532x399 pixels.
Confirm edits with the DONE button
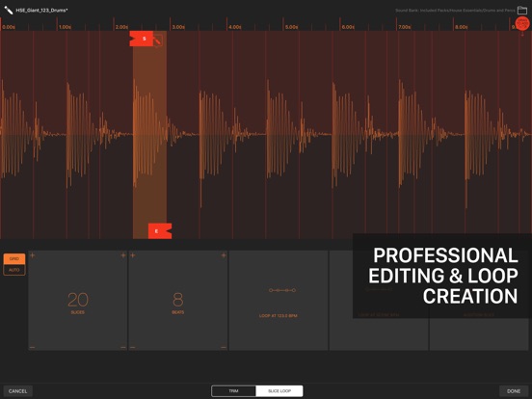pos(514,391)
